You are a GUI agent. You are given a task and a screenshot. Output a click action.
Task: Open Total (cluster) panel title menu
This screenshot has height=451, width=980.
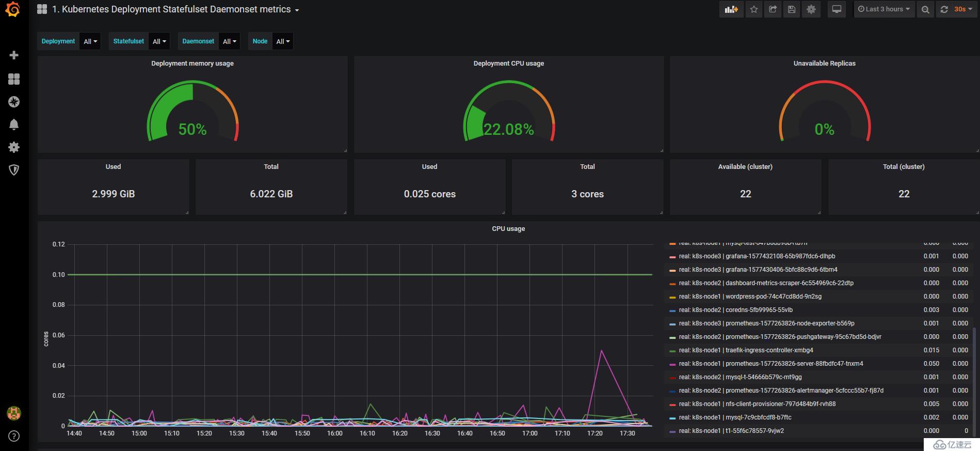coord(904,166)
